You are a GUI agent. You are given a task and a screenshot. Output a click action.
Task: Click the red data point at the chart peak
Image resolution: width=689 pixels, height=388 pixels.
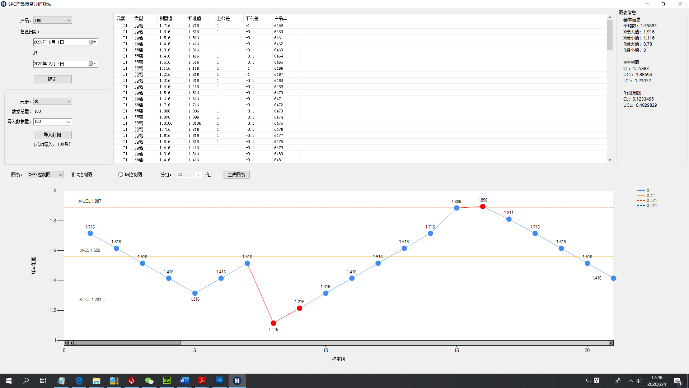pyautogui.click(x=482, y=206)
